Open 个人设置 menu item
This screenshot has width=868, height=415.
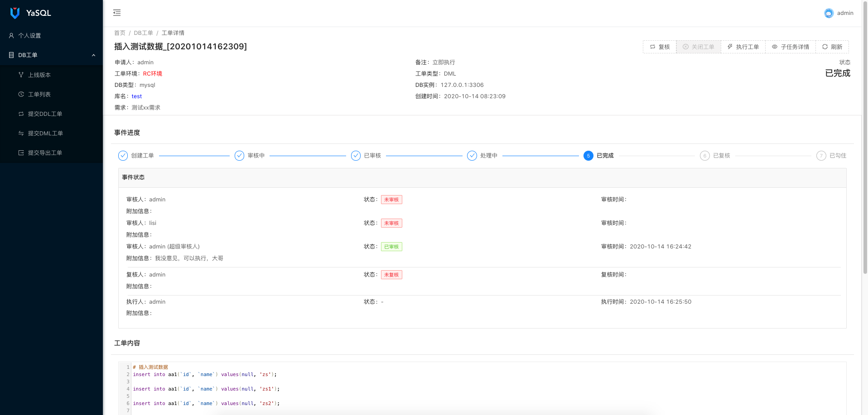pos(51,35)
